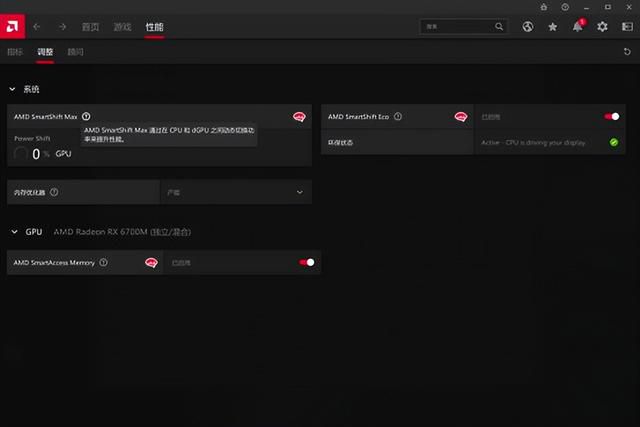Toggle AMD SmartAccess Memory switch
The width and height of the screenshot is (640, 427).
pos(307,262)
